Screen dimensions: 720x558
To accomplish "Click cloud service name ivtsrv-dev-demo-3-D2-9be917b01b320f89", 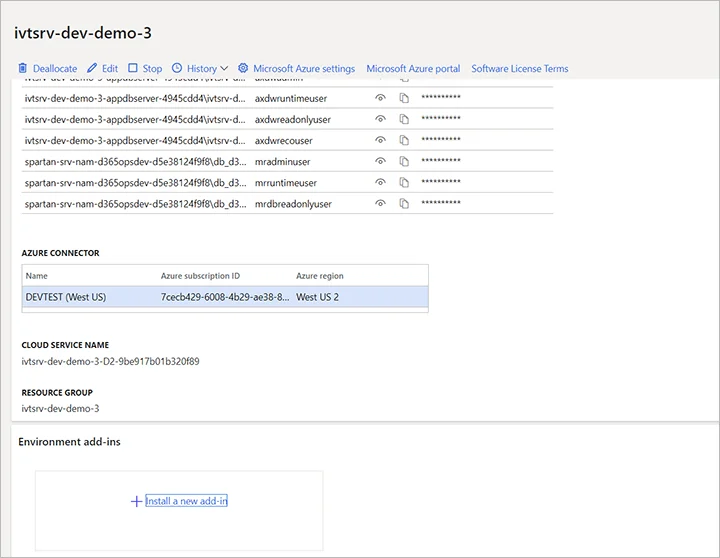I will pyautogui.click(x=110, y=361).
